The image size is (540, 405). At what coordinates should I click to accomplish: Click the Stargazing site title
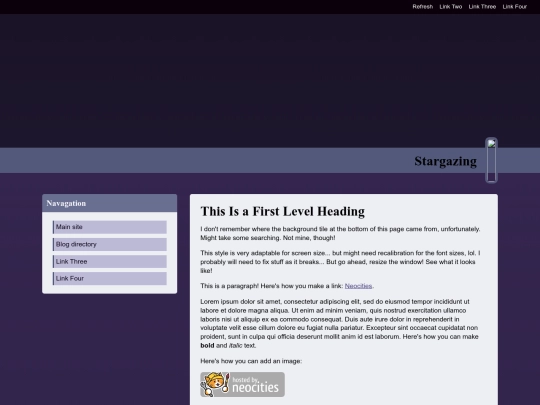[x=445, y=161]
